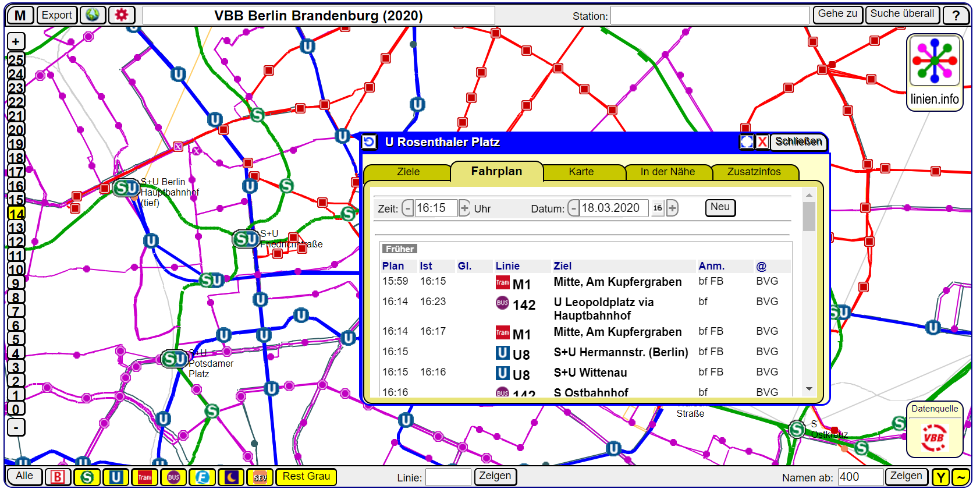Zoom in with the plus button
This screenshot has height=489, width=980.
pyautogui.click(x=16, y=41)
